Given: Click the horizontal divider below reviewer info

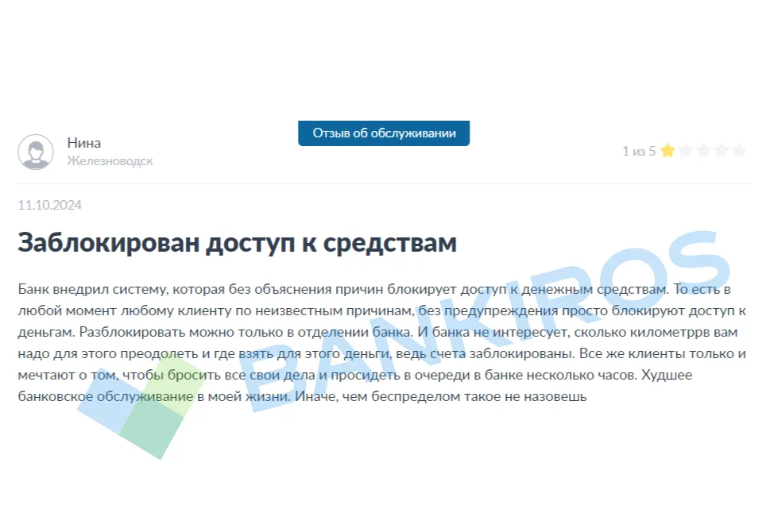Looking at the screenshot, I should tap(384, 184).
